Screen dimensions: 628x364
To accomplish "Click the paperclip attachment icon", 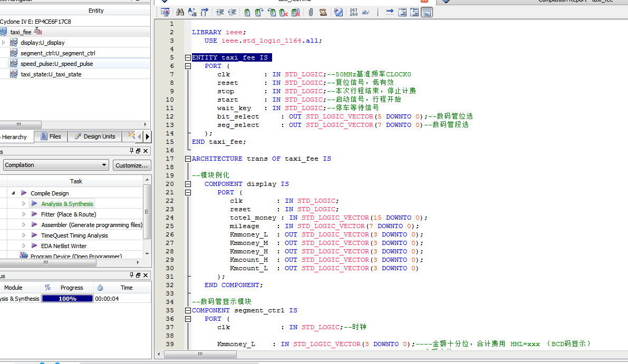I will pyautogui.click(x=311, y=13).
